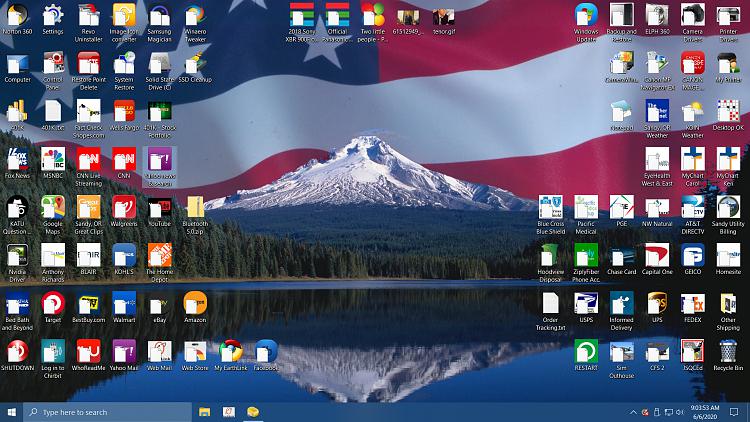Open the Windows Start menu
Viewport: 750px width, 422px height.
point(11,412)
